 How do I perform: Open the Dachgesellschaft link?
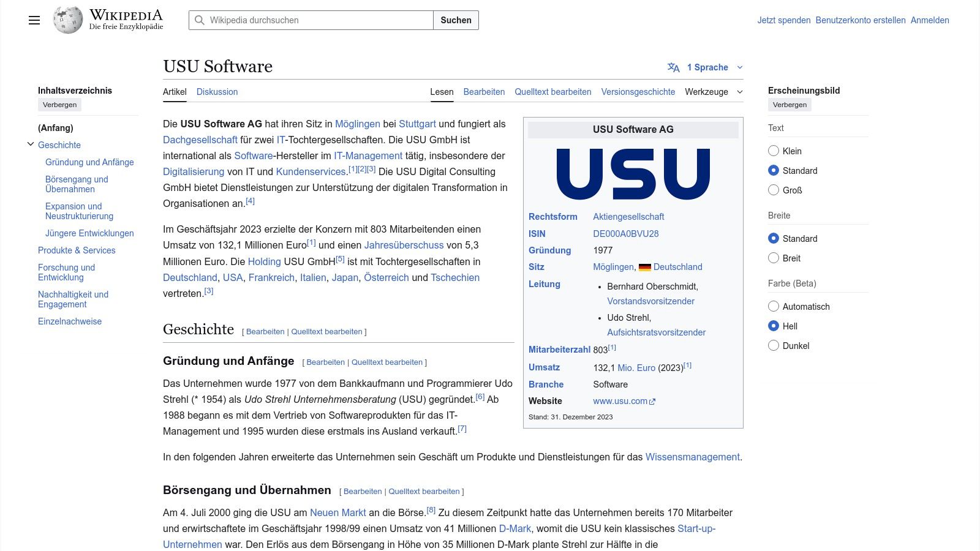pyautogui.click(x=200, y=140)
